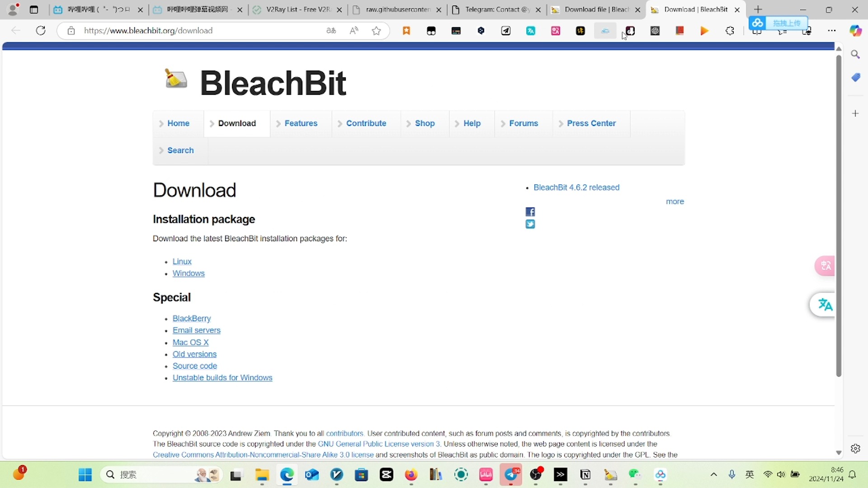
Task: Click the pink floating translation bubble
Action: 825,266
